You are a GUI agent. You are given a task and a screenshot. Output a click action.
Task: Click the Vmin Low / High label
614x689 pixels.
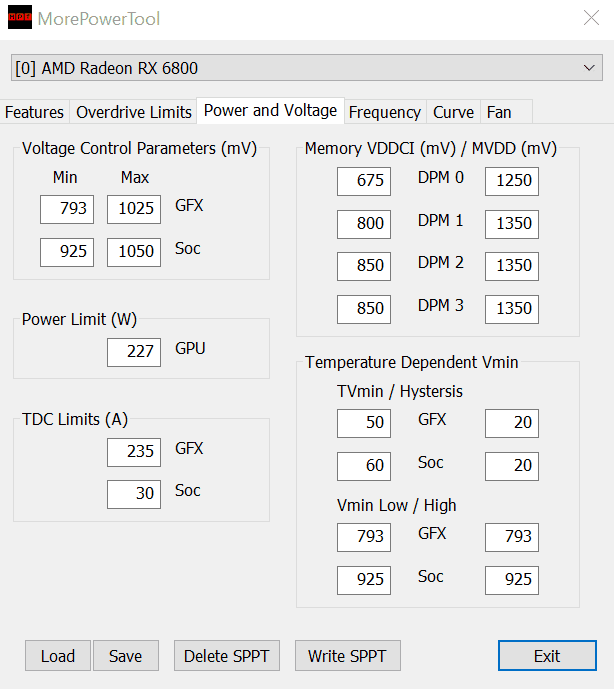click(x=396, y=505)
